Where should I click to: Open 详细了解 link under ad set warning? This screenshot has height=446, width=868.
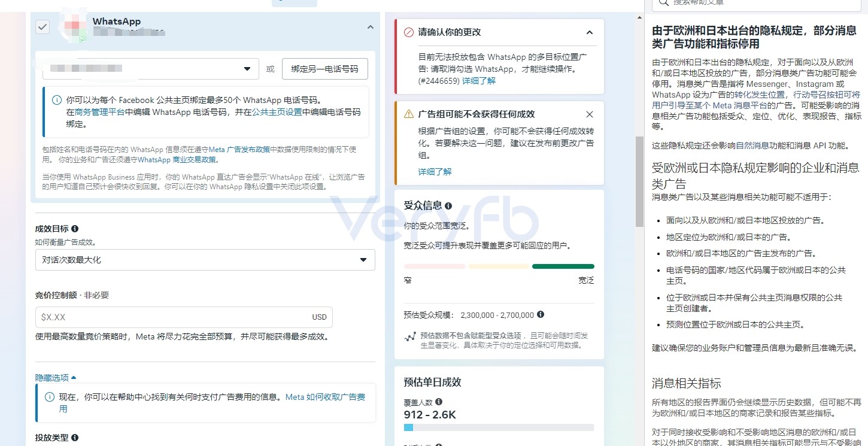pos(435,172)
